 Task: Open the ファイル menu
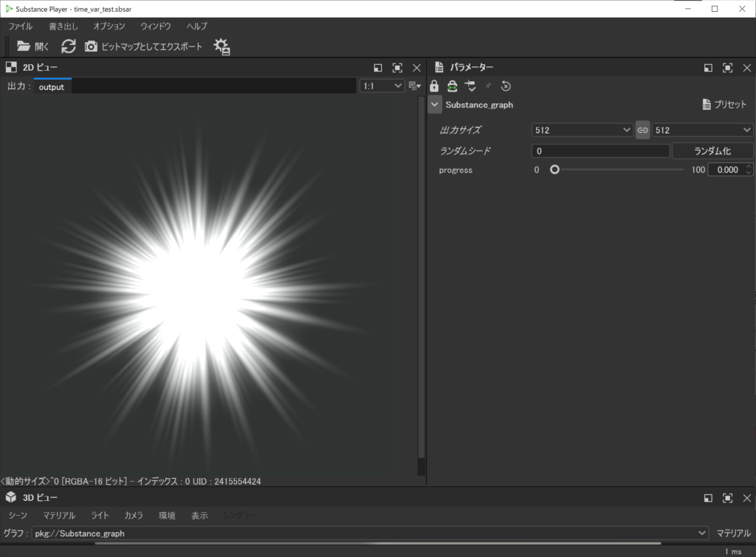(x=20, y=26)
